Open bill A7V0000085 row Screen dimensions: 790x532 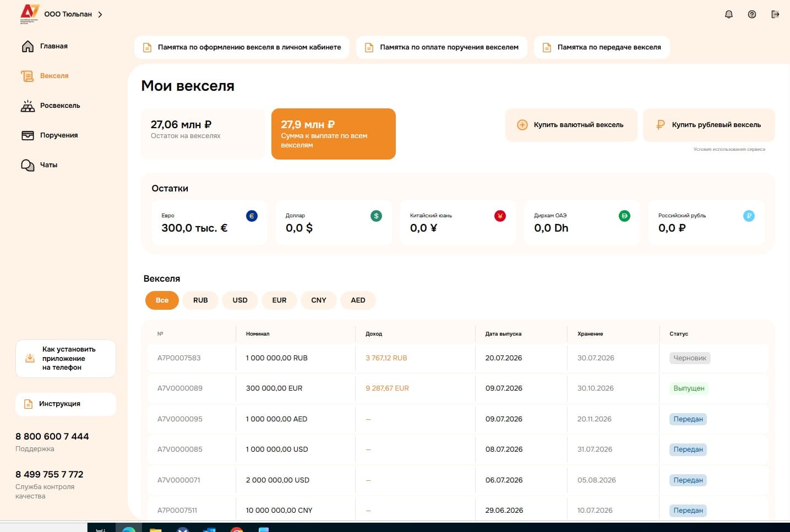457,449
